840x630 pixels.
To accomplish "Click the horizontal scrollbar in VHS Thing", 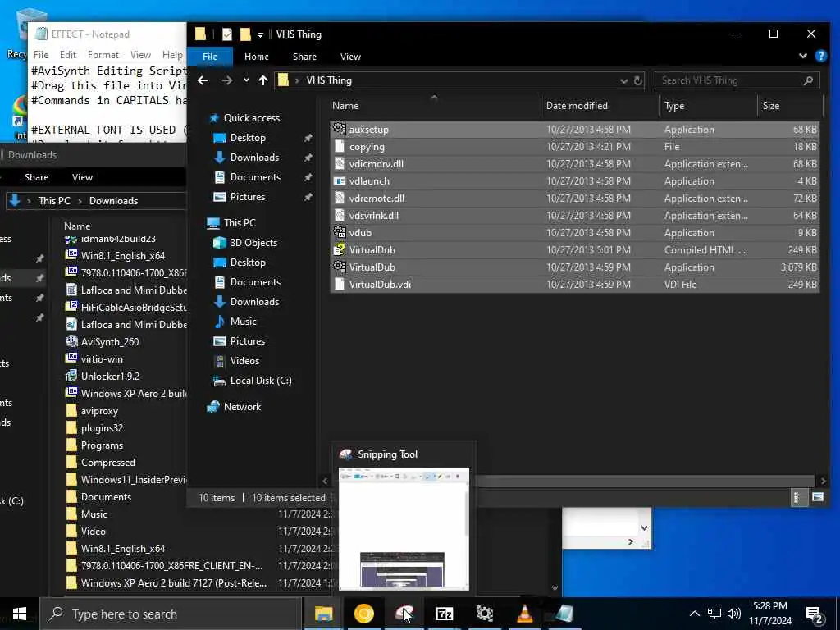I will click(x=646, y=481).
